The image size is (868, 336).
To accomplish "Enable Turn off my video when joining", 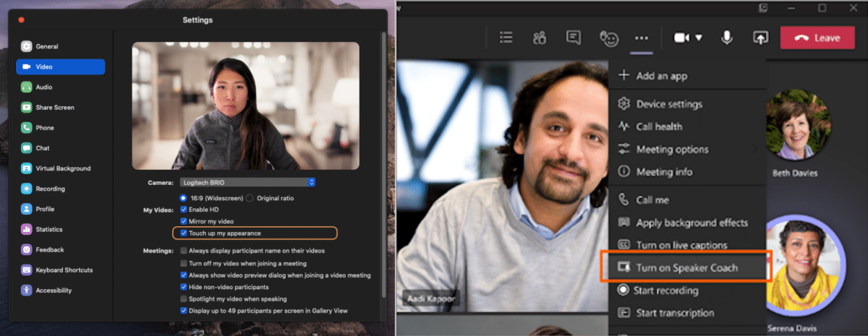I will coord(183,263).
